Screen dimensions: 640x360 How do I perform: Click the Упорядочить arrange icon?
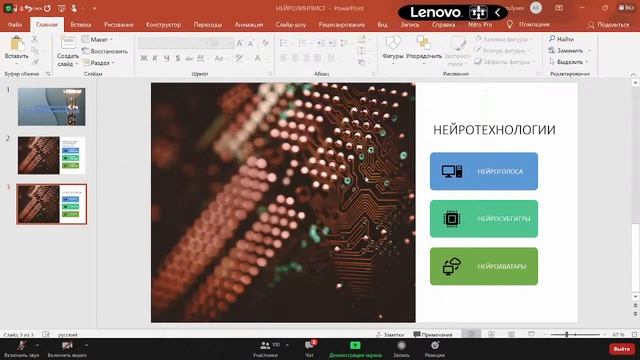pos(424,43)
